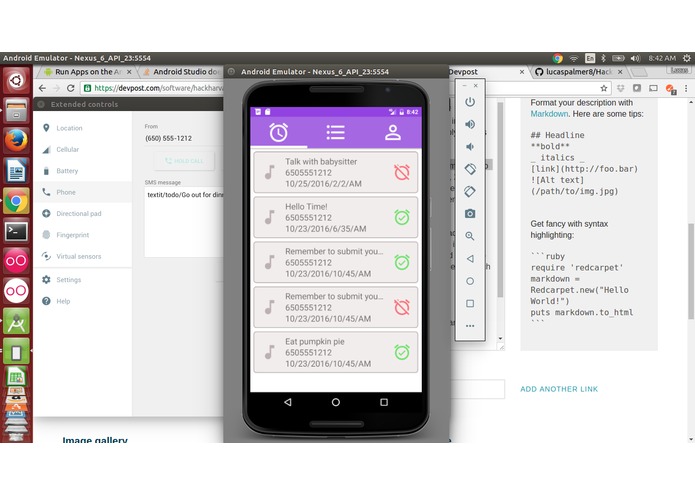Select music note icon on Talk with babysitter
Viewport: 695px width, 494px height.
click(x=269, y=172)
